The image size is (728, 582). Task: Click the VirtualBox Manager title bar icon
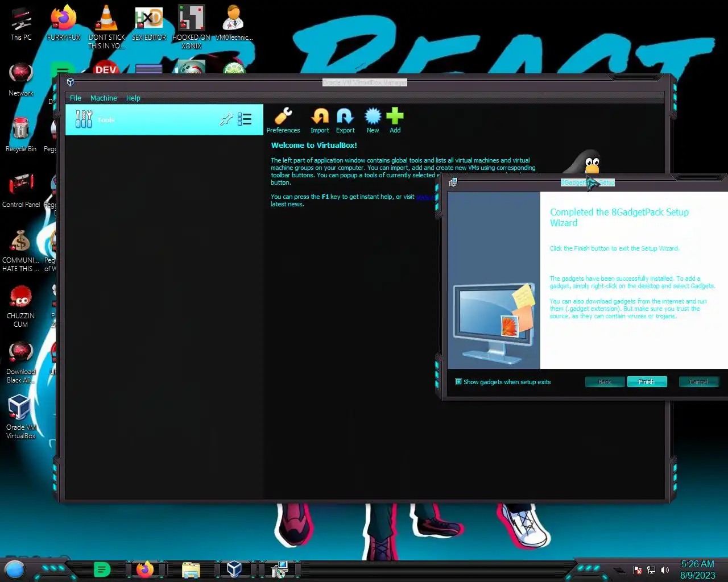pos(71,82)
